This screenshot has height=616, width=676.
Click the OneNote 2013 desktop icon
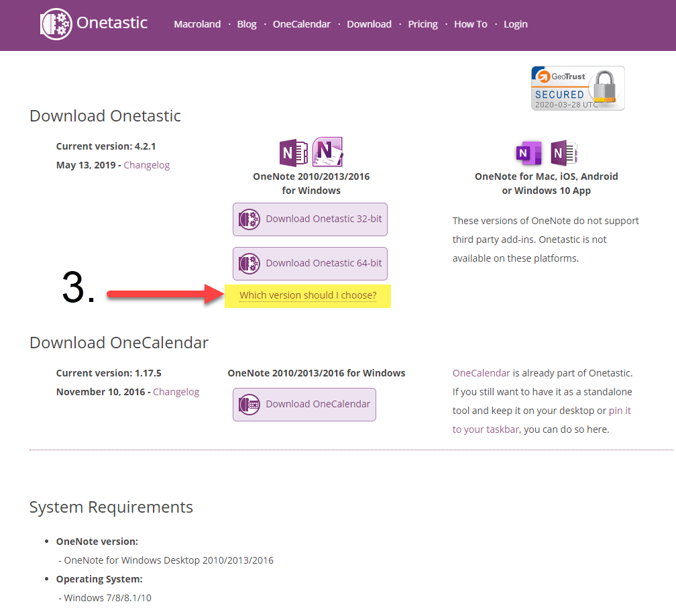point(294,153)
